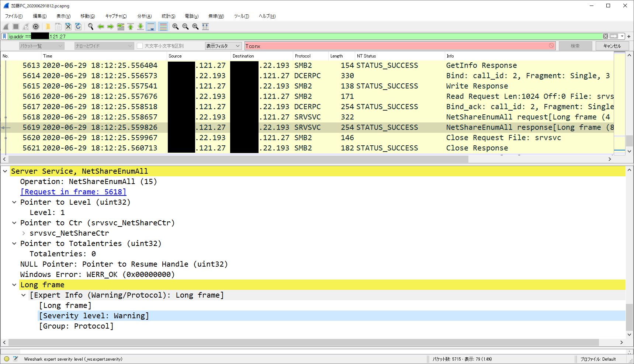Click the expert info status circle

pos(7,359)
